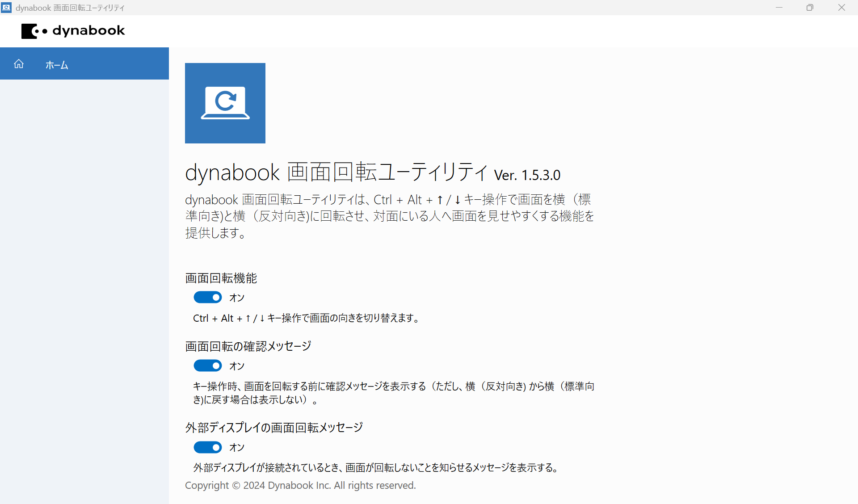Toggle the 画面回転機能 switch off
Screen dimensions: 858x504
click(x=208, y=298)
